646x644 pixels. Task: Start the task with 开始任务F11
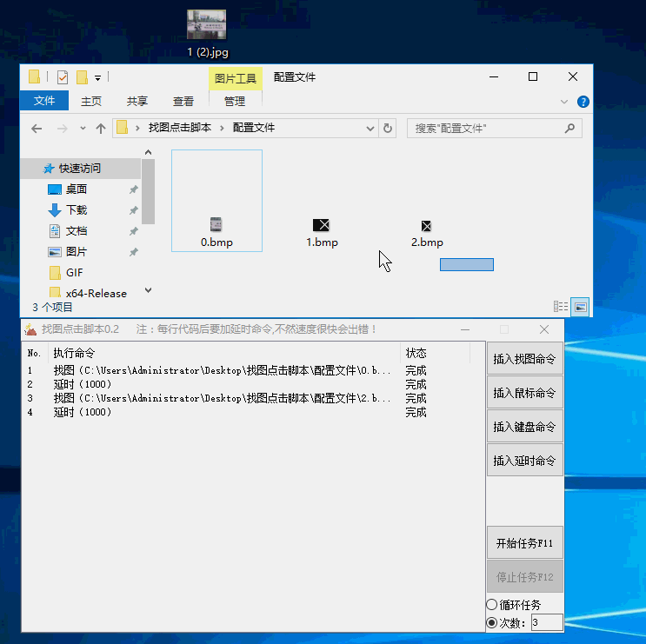(x=524, y=542)
